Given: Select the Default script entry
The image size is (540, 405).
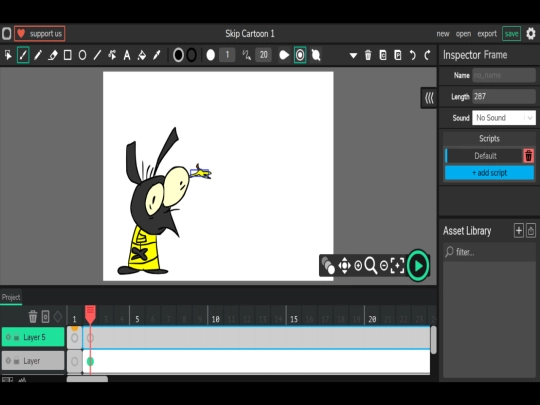Looking at the screenshot, I should (484, 156).
